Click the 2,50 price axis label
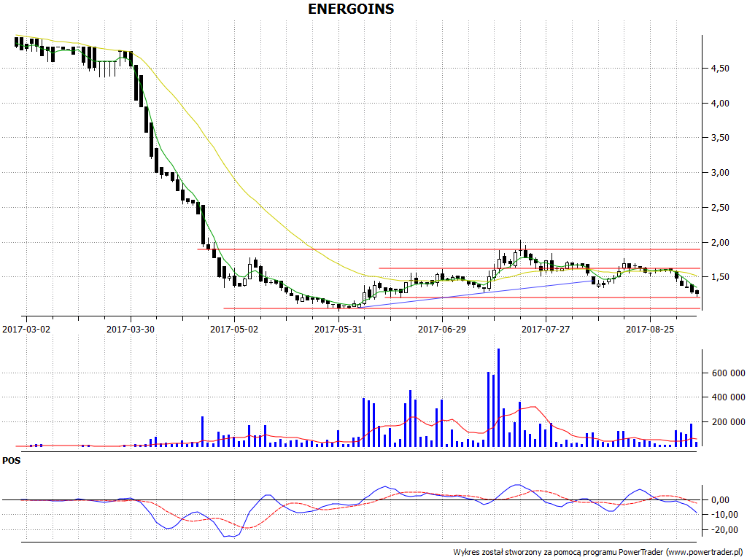Image resolution: width=747 pixels, height=560 pixels. click(720, 208)
